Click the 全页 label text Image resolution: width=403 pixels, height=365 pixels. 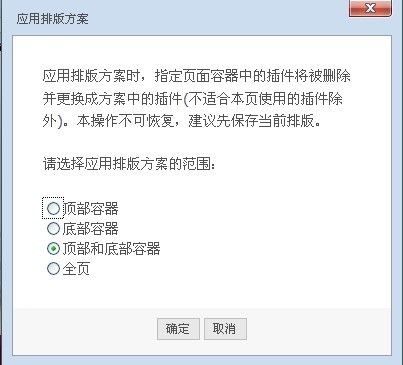coord(76,269)
